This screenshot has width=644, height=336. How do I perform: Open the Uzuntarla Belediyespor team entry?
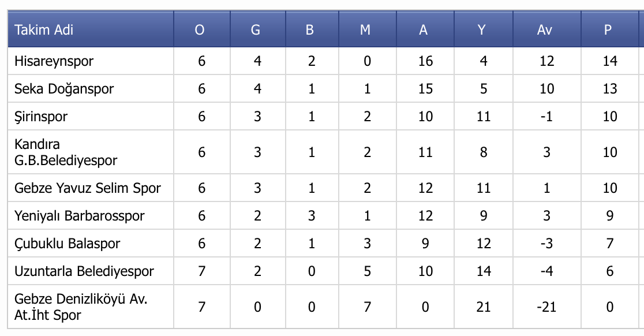pos(84,271)
